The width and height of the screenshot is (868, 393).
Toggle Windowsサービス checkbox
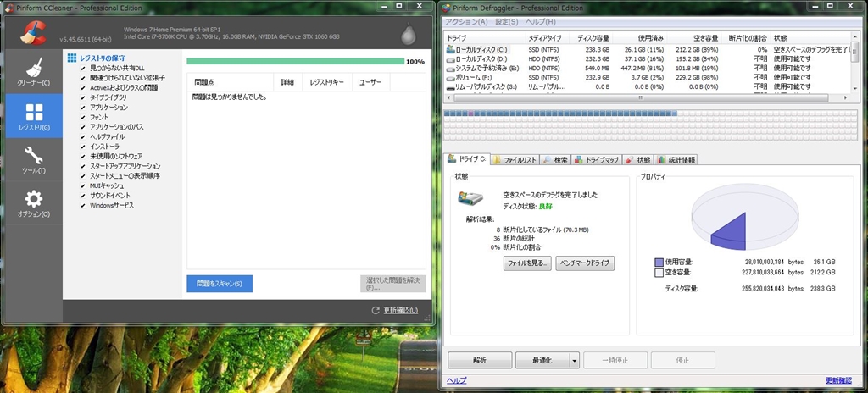click(82, 205)
